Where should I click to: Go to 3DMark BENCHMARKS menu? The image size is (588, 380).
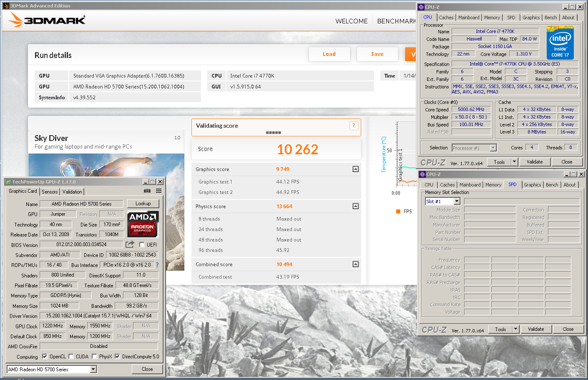tap(397, 21)
